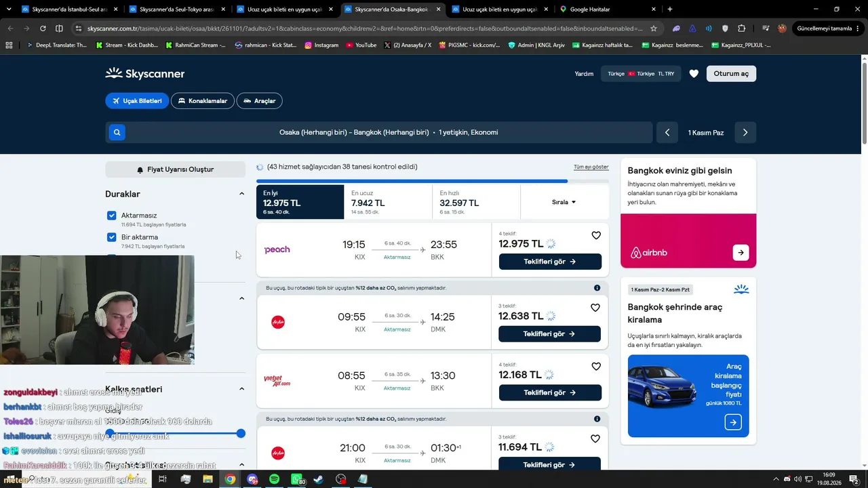
Task: Open the car rental ad arrow button
Action: (733, 422)
